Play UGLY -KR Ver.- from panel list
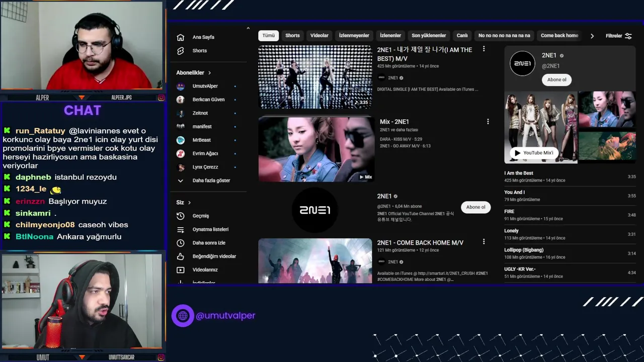This screenshot has height=362, width=644. coord(570,273)
